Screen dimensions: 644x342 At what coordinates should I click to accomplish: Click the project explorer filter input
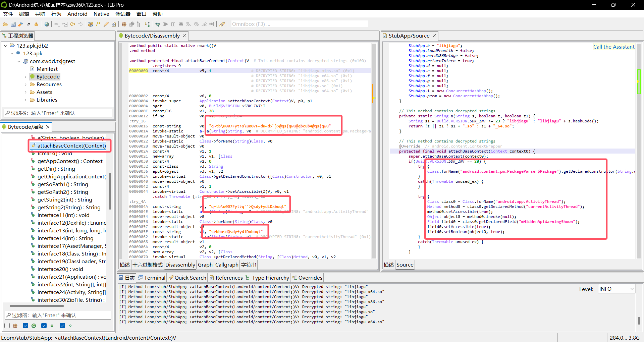click(x=58, y=113)
